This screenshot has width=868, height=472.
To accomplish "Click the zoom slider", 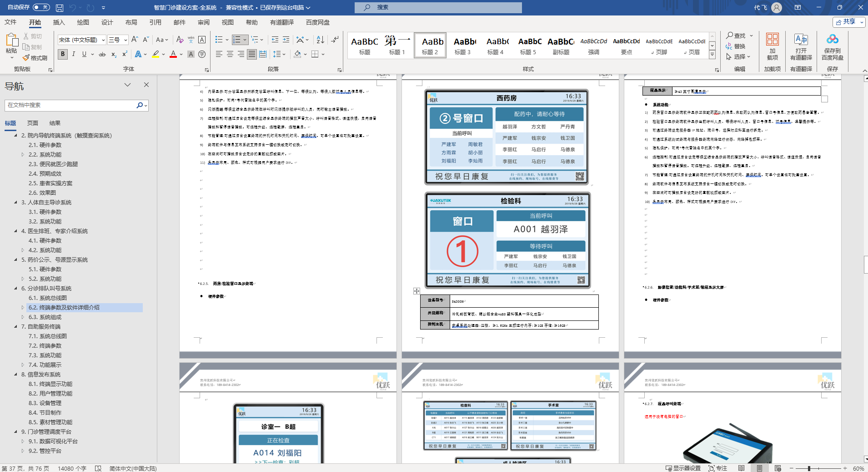I will (818, 468).
